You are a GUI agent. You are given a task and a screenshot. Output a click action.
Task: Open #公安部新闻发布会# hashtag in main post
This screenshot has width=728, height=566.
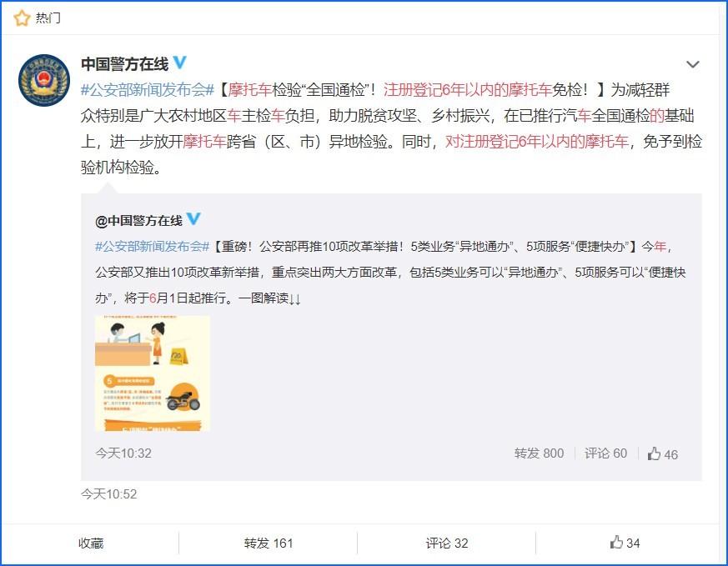[148, 90]
